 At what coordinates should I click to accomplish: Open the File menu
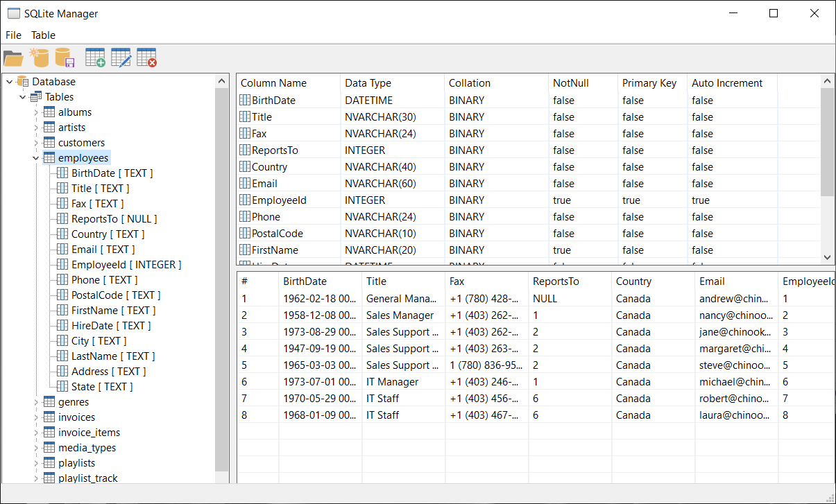[13, 35]
